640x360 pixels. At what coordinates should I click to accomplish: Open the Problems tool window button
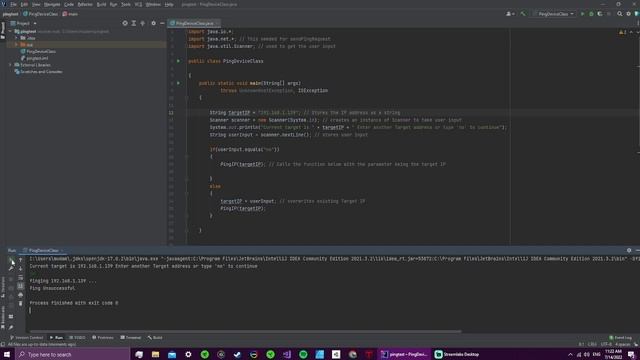click(x=103, y=338)
